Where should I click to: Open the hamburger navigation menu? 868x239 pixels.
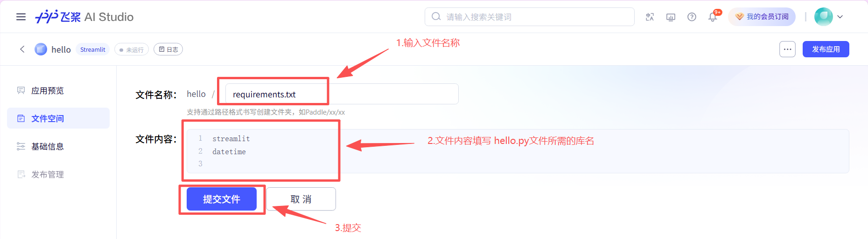coord(21,17)
